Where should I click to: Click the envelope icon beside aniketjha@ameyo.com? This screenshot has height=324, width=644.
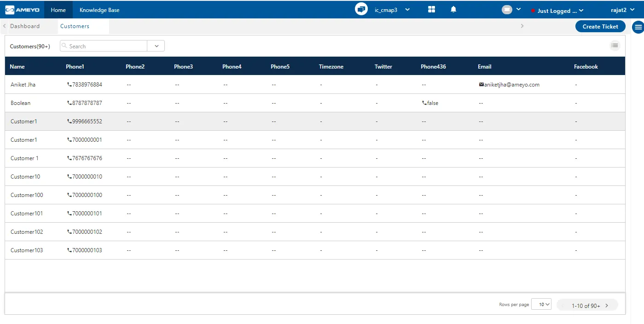(482, 85)
